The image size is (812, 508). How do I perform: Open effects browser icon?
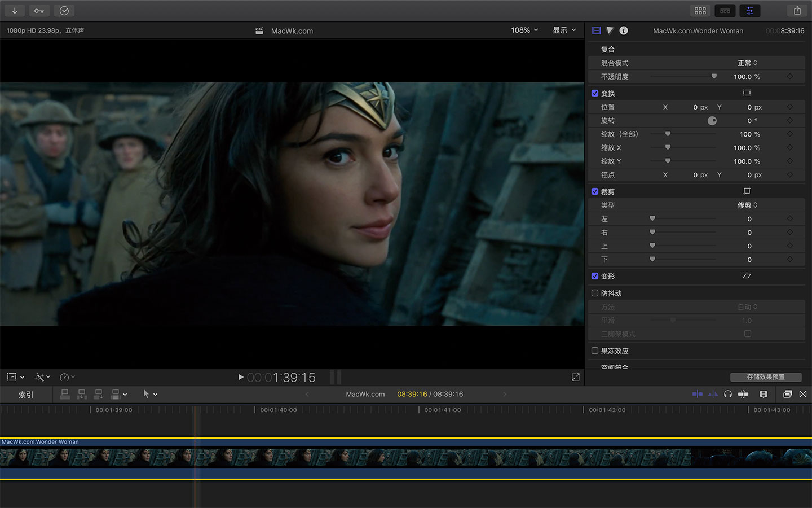[788, 394]
